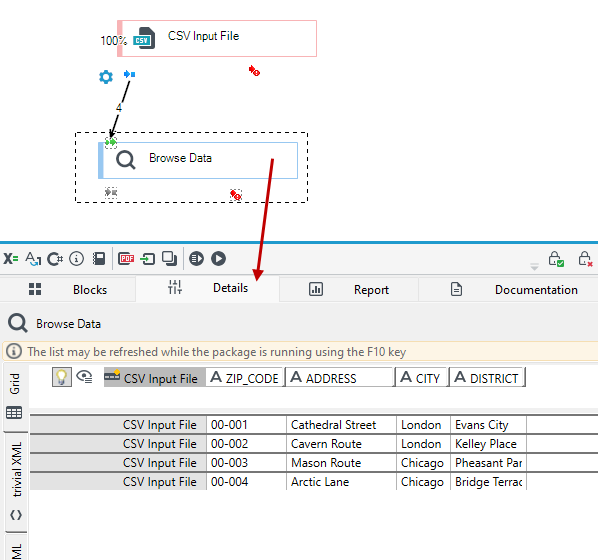Click the info icon in the F10 hint bar
Viewport: 599px width, 560px height.
[x=14, y=351]
